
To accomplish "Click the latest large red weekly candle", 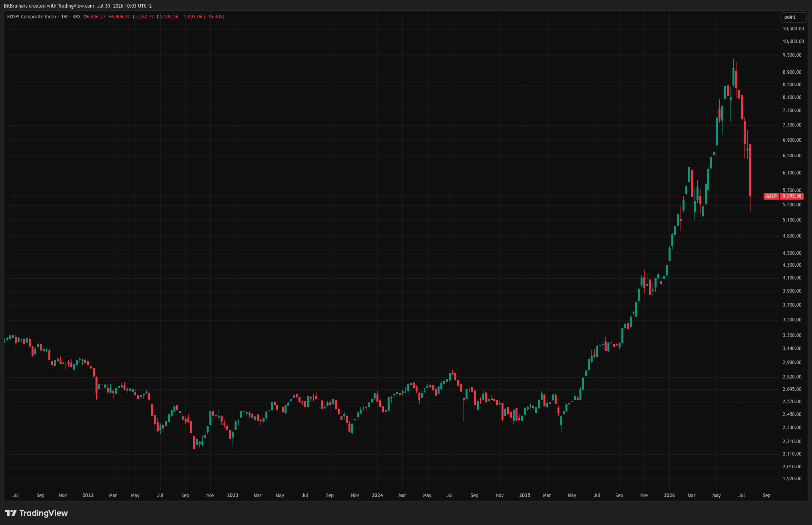I will 750,170.
